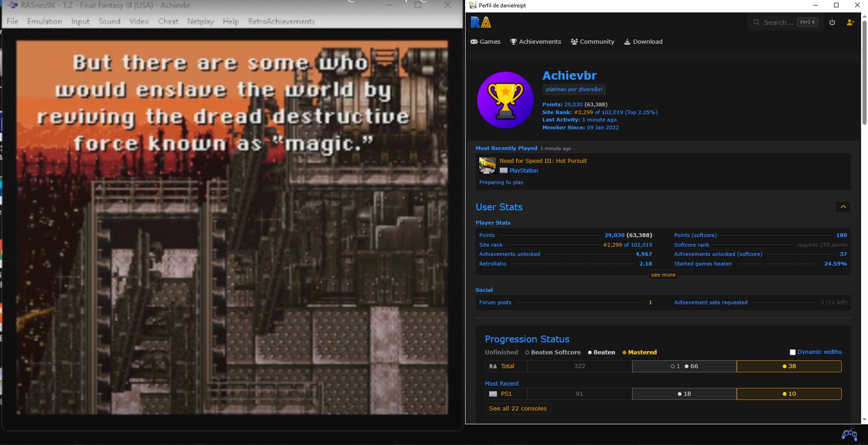Click Member Since 09 Jan 2022 text
This screenshot has width=868, height=445.
coord(580,127)
